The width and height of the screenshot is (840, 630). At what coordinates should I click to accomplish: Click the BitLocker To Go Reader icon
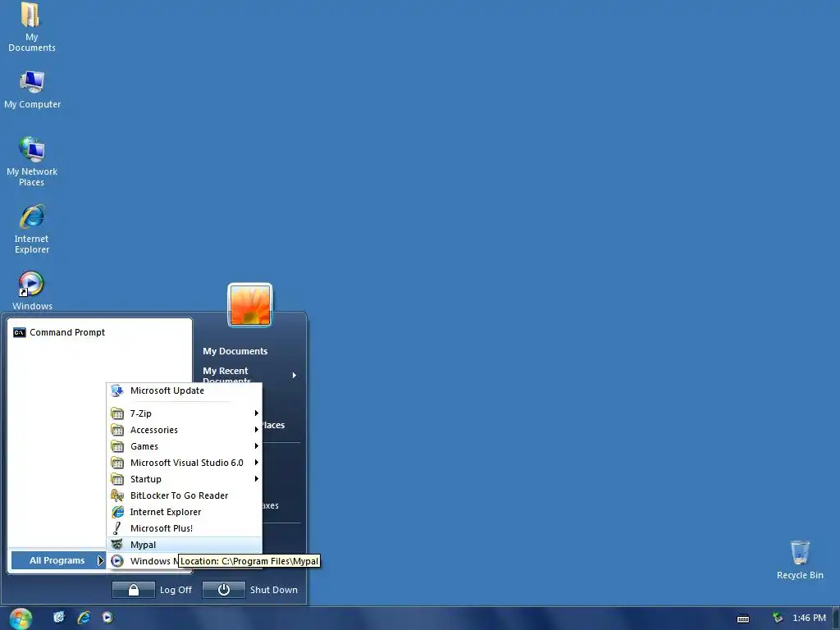[117, 495]
